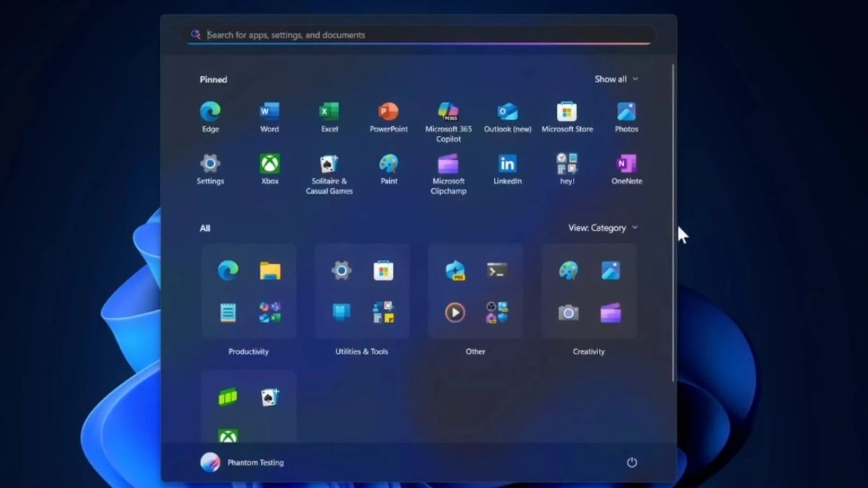
Task: Open pinned Microsoft Clipchamp
Action: click(x=448, y=174)
